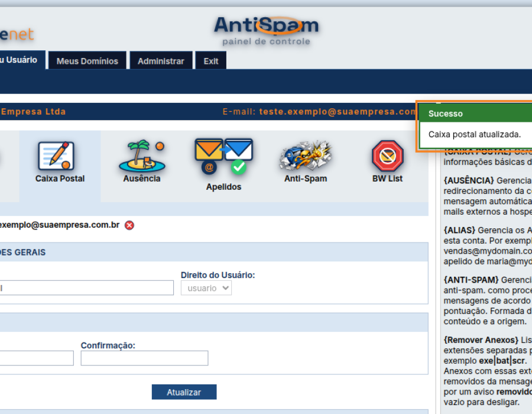Click the 'Caixa postal atualizada.' message

pos(474,134)
